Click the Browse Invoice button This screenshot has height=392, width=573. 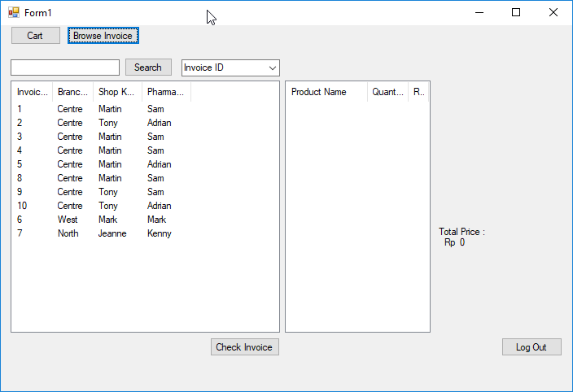pyautogui.click(x=103, y=36)
